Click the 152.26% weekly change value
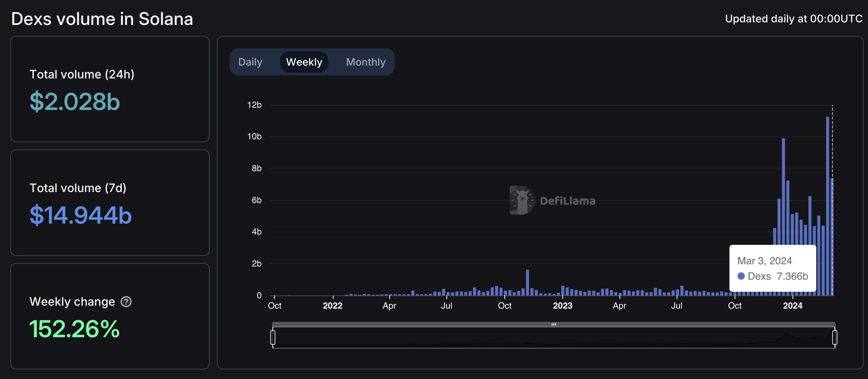The width and height of the screenshot is (868, 379). click(x=74, y=329)
